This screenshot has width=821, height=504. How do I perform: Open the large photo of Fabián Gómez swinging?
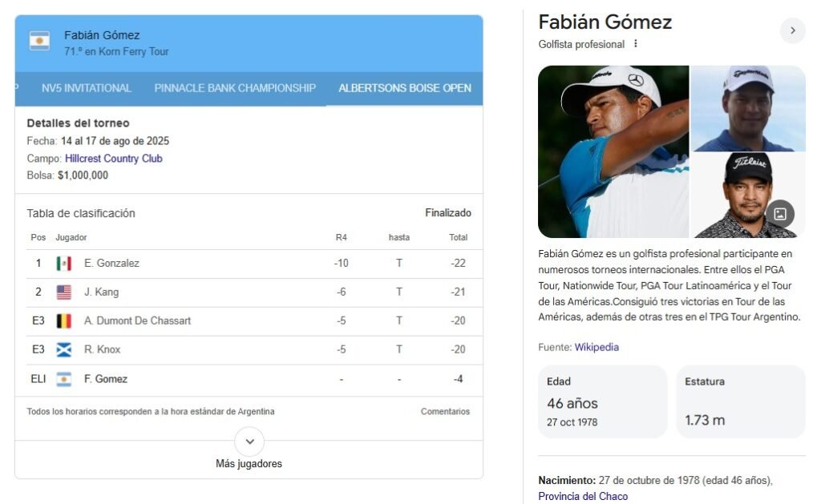coord(613,151)
